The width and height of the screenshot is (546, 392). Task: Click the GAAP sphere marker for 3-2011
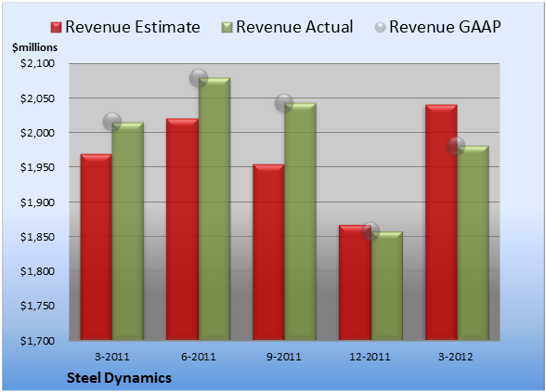click(x=112, y=122)
